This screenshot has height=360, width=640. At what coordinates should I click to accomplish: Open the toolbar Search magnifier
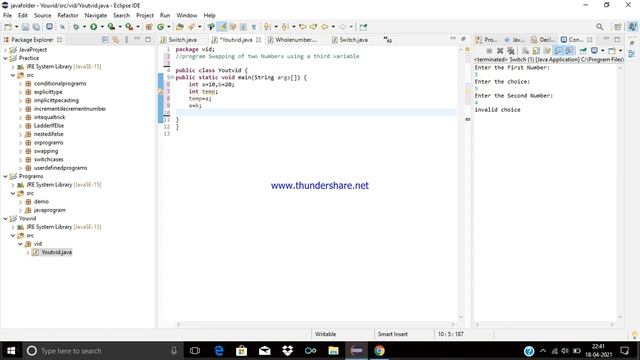pyautogui.click(x=600, y=27)
